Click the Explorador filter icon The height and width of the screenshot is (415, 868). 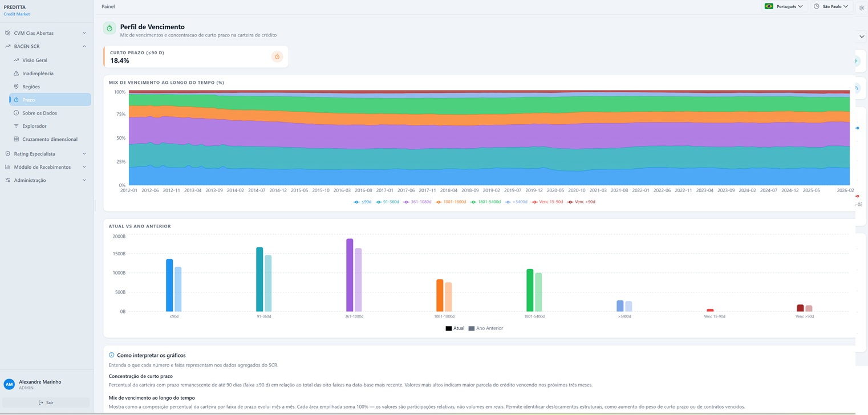point(16,126)
